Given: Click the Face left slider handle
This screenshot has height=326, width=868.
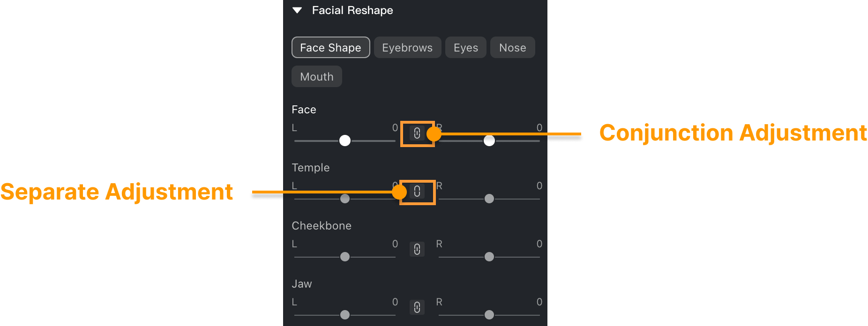Looking at the screenshot, I should pyautogui.click(x=345, y=141).
